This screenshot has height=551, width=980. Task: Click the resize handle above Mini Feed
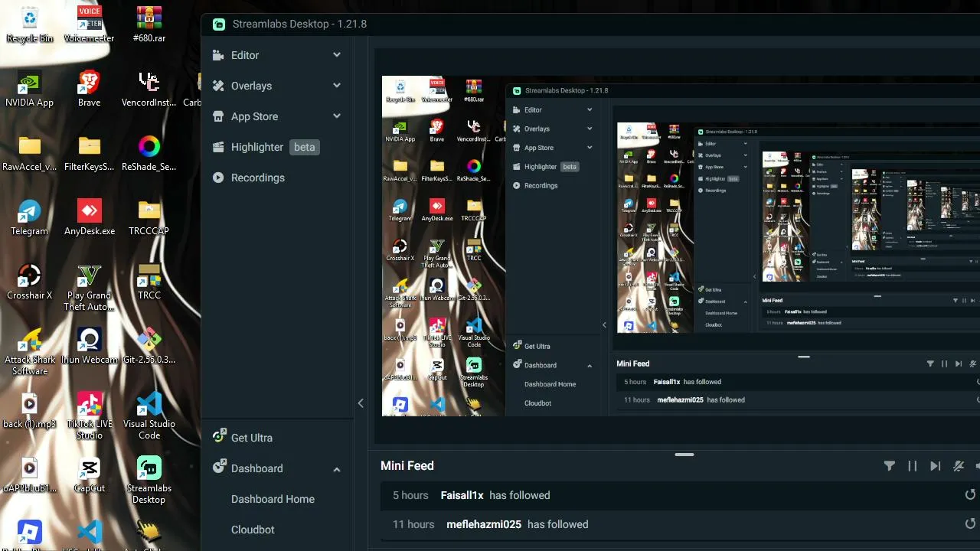[684, 455]
